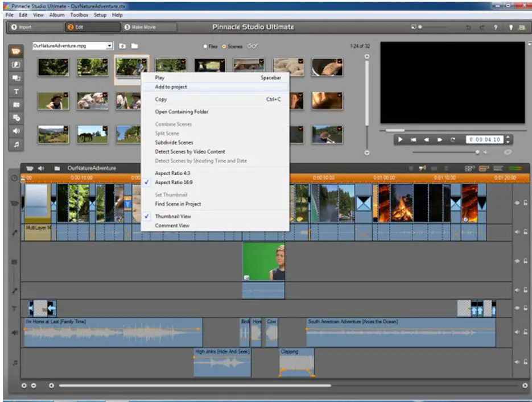532x402 pixels.
Task: Switch to the 1 Import tab
Action: point(35,27)
